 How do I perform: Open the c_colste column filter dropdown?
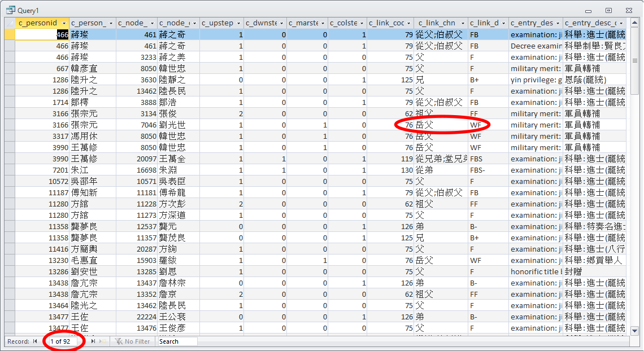[362, 23]
